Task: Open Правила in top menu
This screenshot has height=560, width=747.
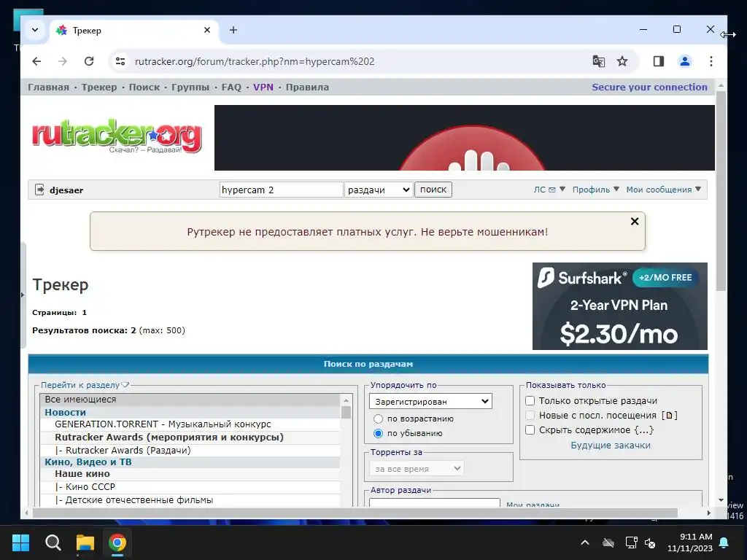Action: (x=307, y=87)
